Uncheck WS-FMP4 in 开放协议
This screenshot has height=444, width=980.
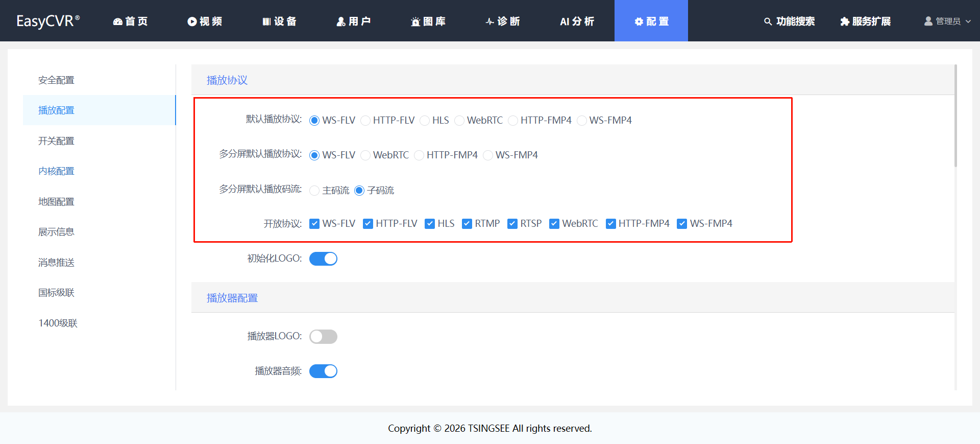pos(682,224)
